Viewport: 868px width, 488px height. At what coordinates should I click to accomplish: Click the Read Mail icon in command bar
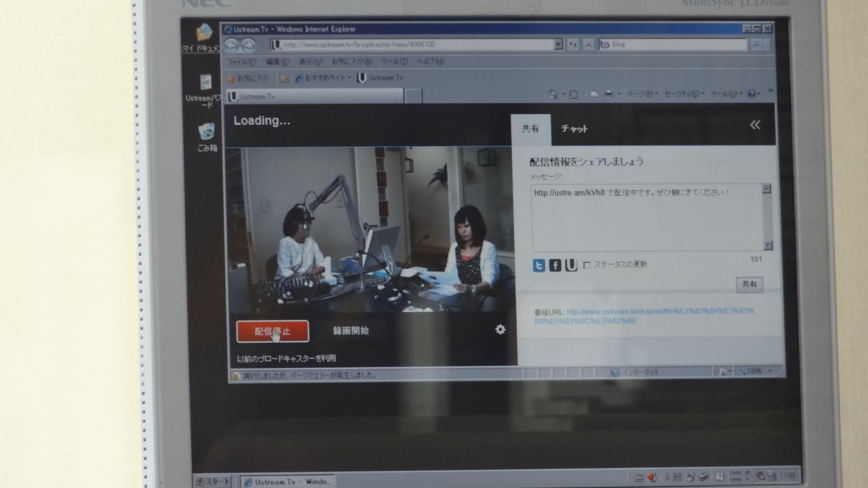594,94
